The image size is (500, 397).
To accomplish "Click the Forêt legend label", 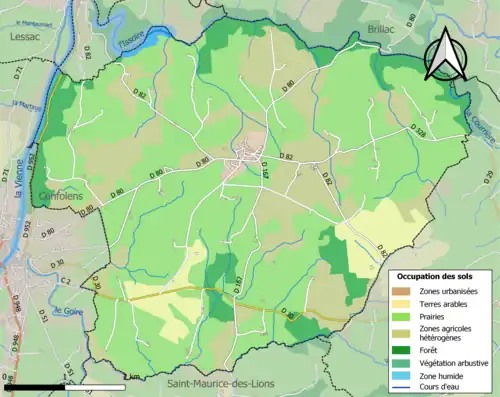I will click(x=428, y=350).
